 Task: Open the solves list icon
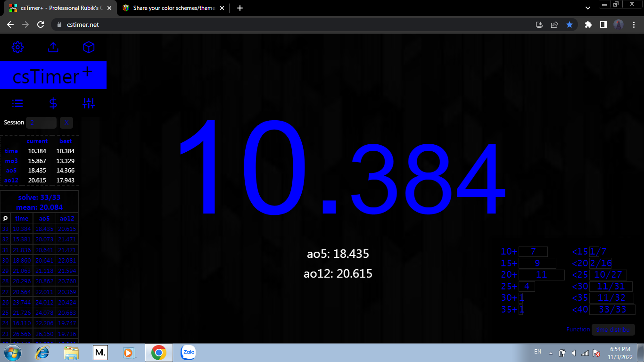point(18,103)
